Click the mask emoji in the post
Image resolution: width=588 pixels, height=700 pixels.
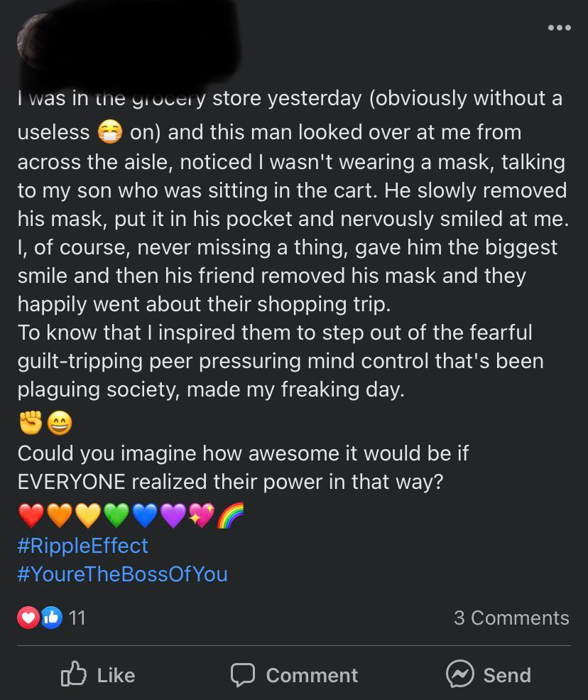click(x=111, y=132)
